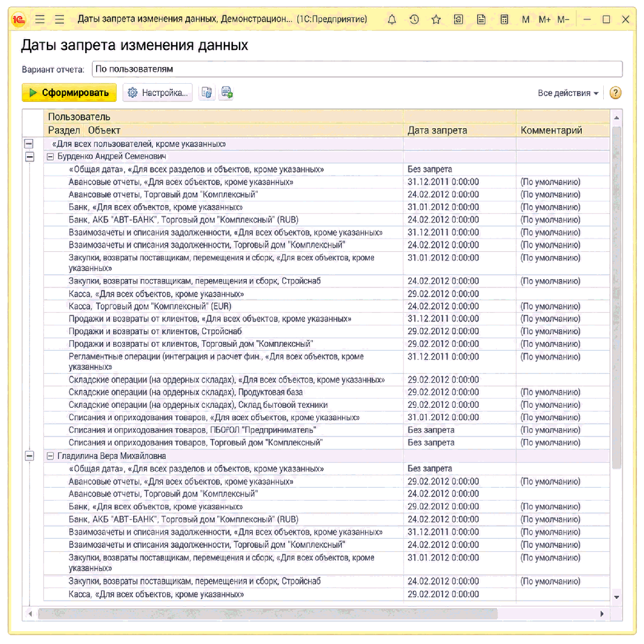Select row Складские операции, Склад бытовой техники
644x644 pixels.
327,405
